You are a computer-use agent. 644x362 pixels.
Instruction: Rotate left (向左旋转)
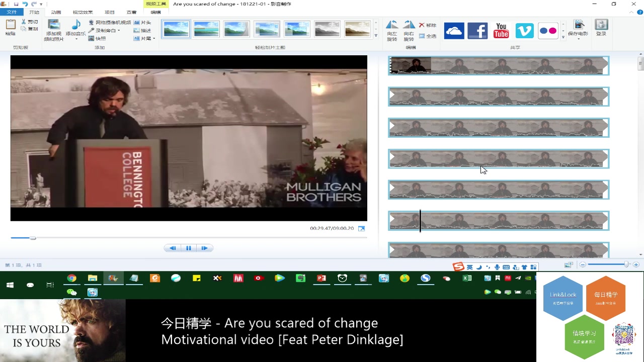[x=392, y=30]
